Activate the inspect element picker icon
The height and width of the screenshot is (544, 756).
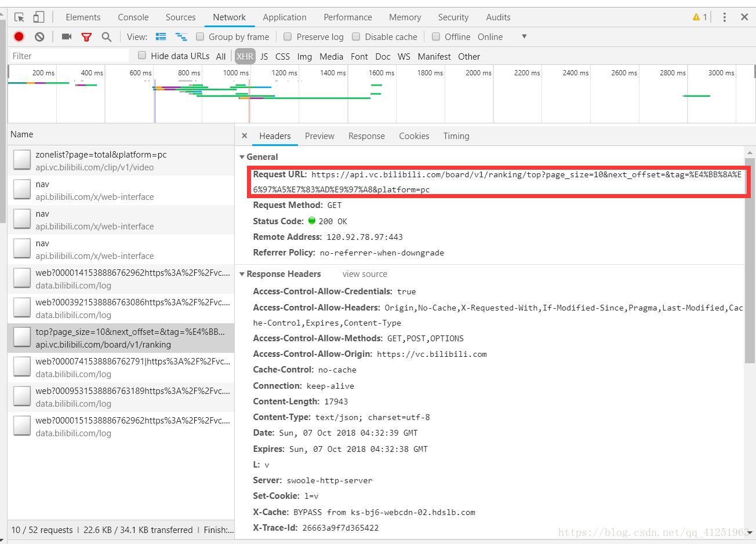(19, 17)
